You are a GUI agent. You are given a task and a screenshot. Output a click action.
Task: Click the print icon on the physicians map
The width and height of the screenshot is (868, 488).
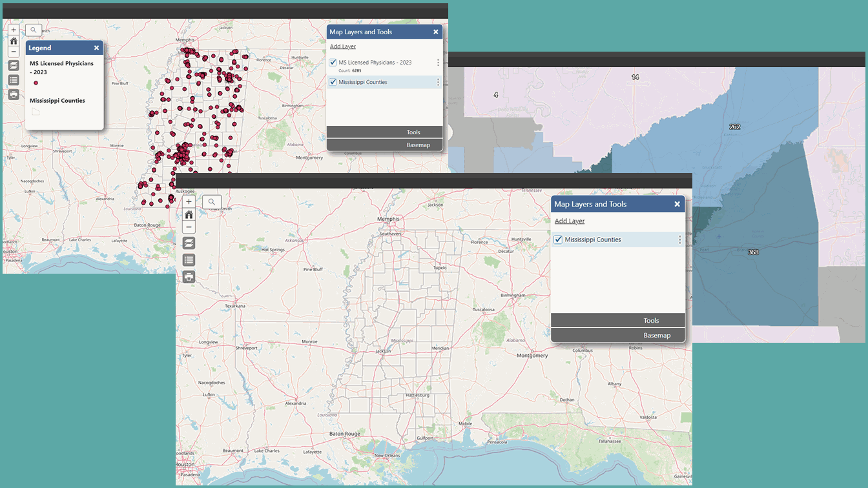coord(14,94)
